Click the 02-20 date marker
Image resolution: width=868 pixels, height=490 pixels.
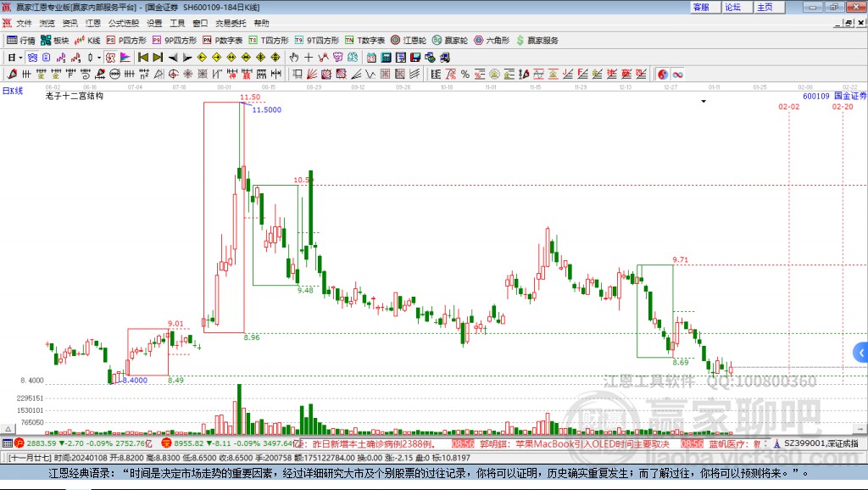(x=843, y=106)
